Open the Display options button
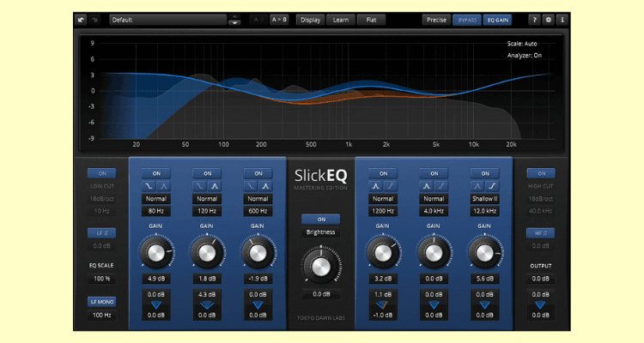The width and height of the screenshot is (644, 343). [311, 20]
